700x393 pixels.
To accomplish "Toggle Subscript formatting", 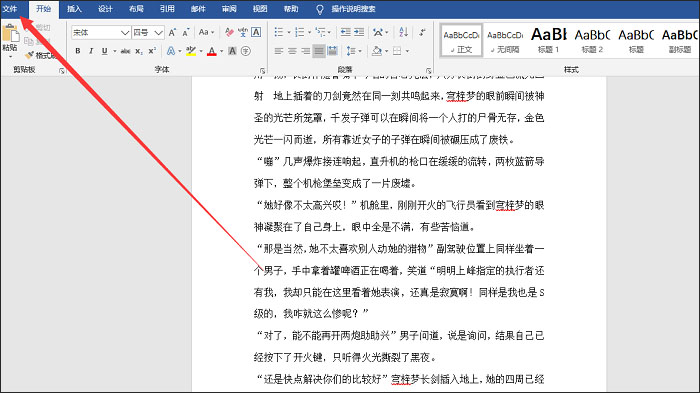I will pyautogui.click(x=139, y=51).
